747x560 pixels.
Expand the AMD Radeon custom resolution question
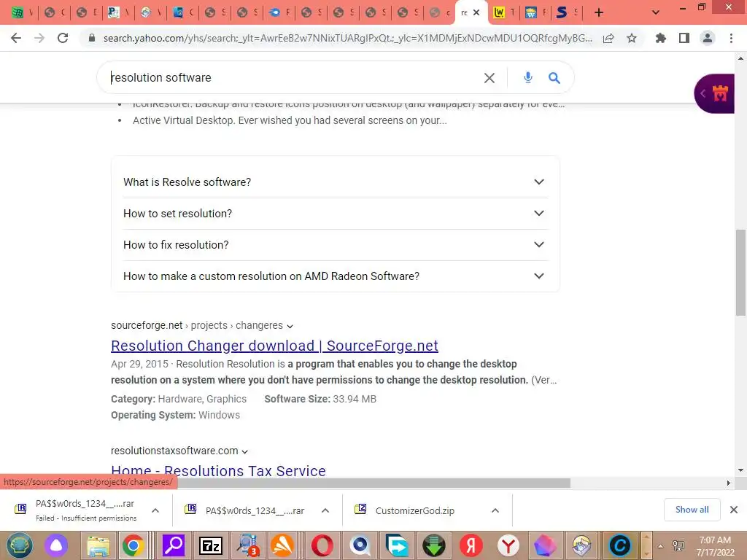click(336, 276)
